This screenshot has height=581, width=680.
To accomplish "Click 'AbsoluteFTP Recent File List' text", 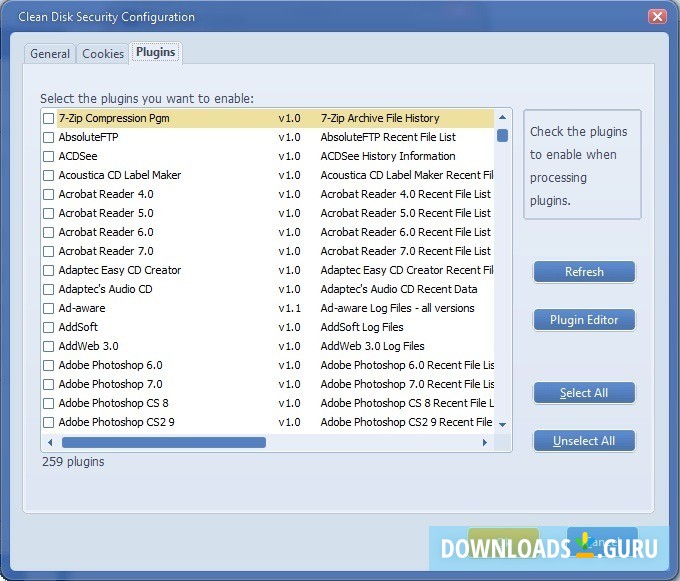I will (388, 137).
